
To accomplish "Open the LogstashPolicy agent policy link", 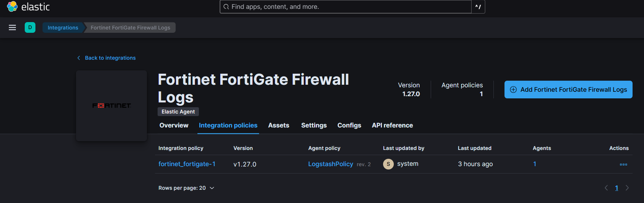I will (330, 164).
